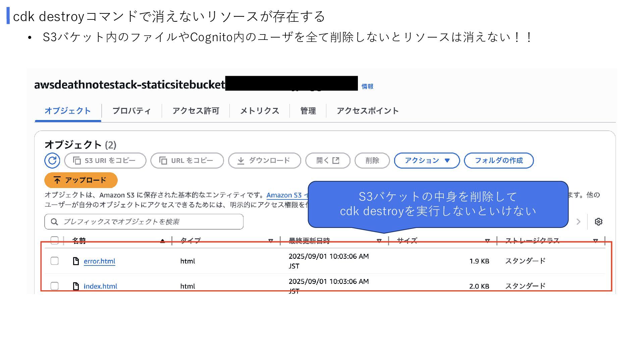Open the アクセスポイント tab
The image size is (644, 362).
(368, 111)
